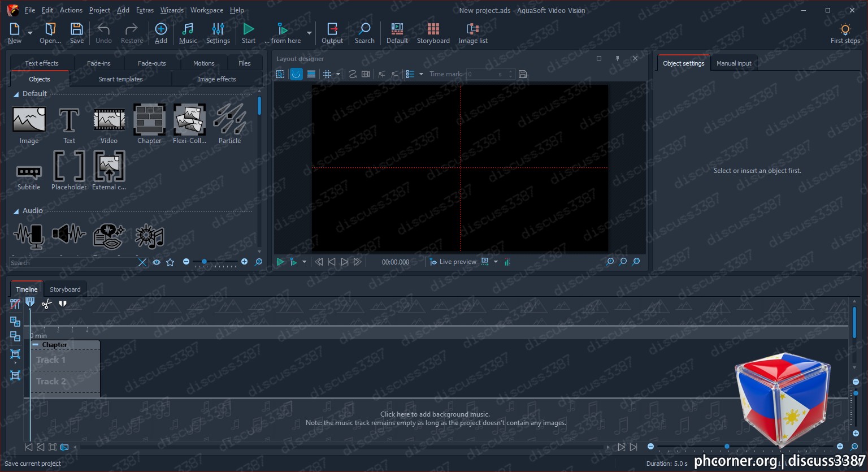
Task: Switch to the Text effects tab
Action: click(x=42, y=63)
